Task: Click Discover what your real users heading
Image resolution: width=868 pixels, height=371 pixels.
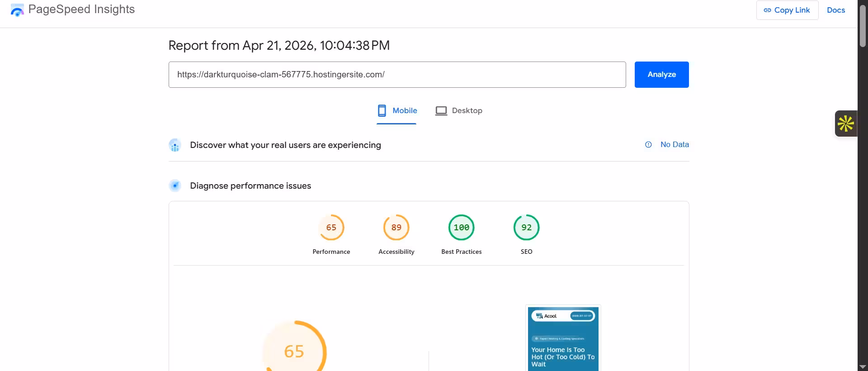Action: click(x=285, y=145)
